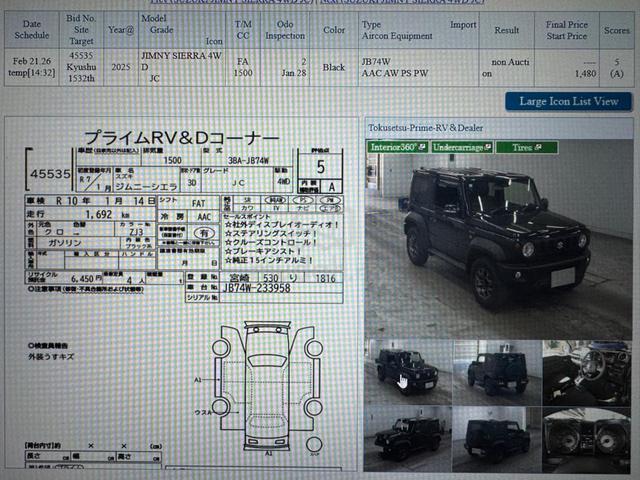Open the Interior360° view
Screen dimensions: 640x480
pos(397,147)
